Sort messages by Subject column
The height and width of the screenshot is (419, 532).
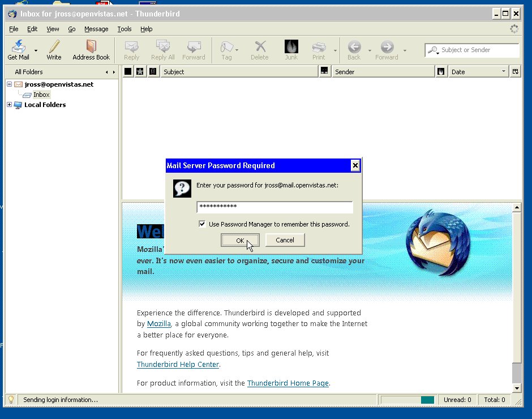pos(239,72)
